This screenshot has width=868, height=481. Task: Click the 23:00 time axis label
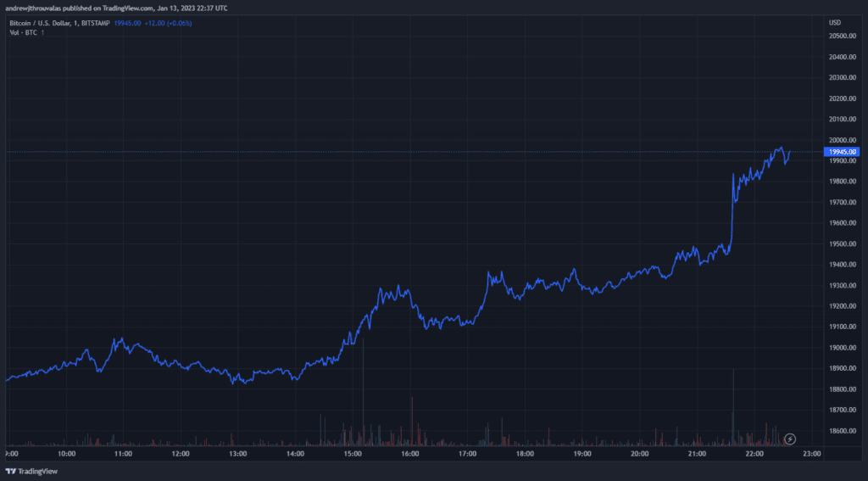pyautogui.click(x=811, y=455)
